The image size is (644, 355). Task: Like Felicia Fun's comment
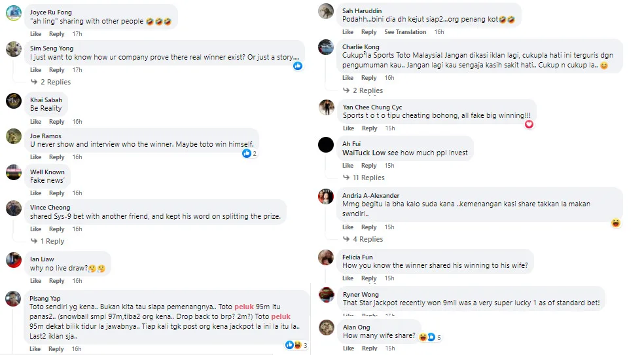[348, 277]
